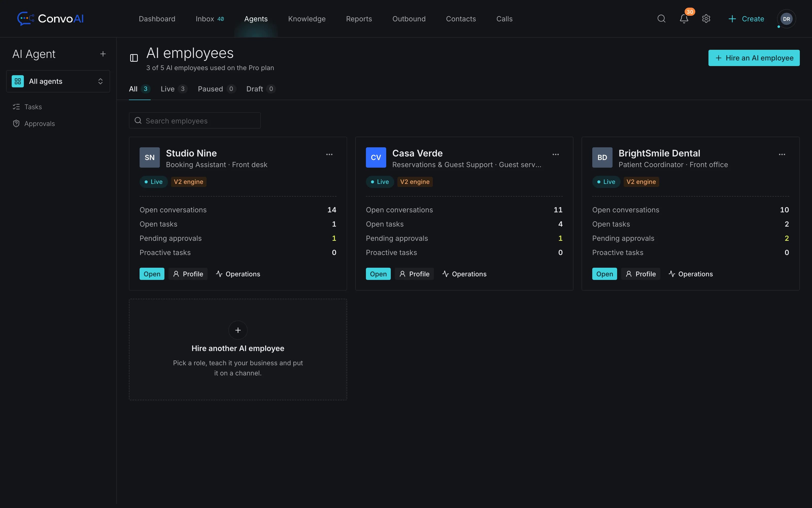Click plus circle in Hire another card

pyautogui.click(x=238, y=330)
